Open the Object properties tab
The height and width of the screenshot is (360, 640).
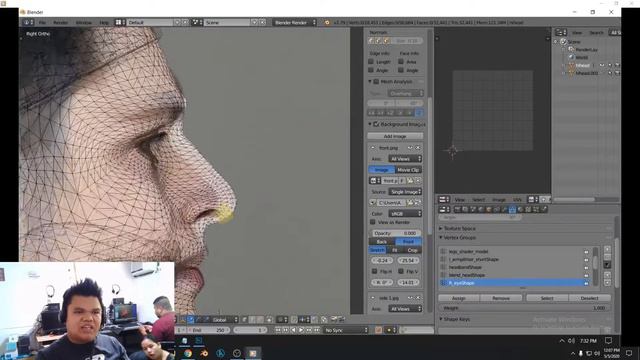(x=489, y=209)
